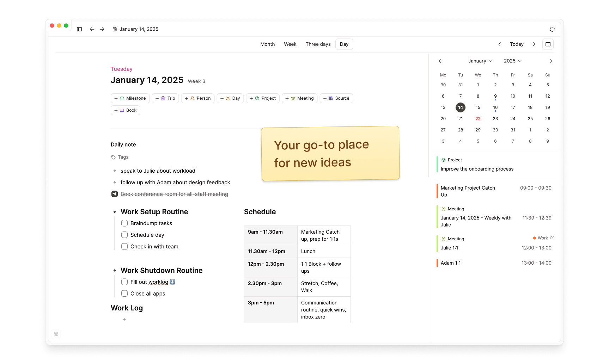Toggle the left sidebar panel icon
The height and width of the screenshot is (364, 609).
(79, 29)
